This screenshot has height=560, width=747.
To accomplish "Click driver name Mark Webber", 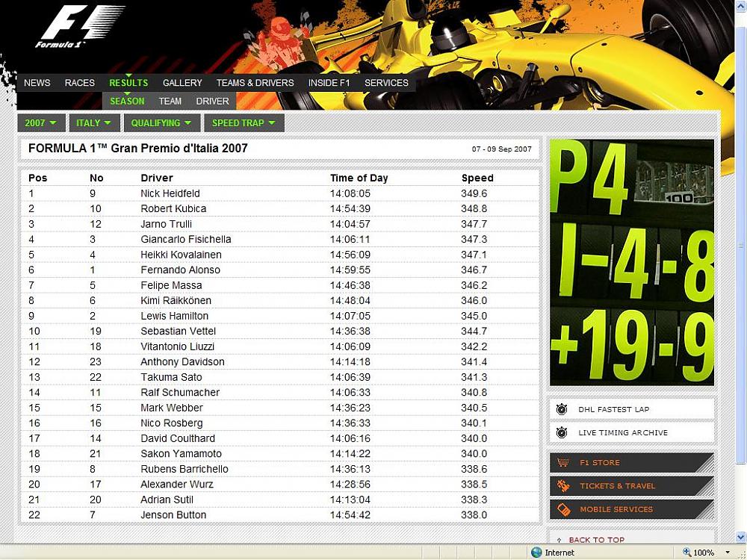I will click(172, 408).
